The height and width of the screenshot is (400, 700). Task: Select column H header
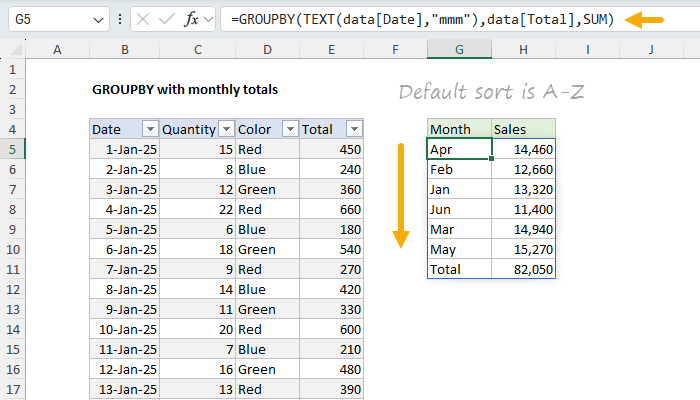pyautogui.click(x=523, y=50)
